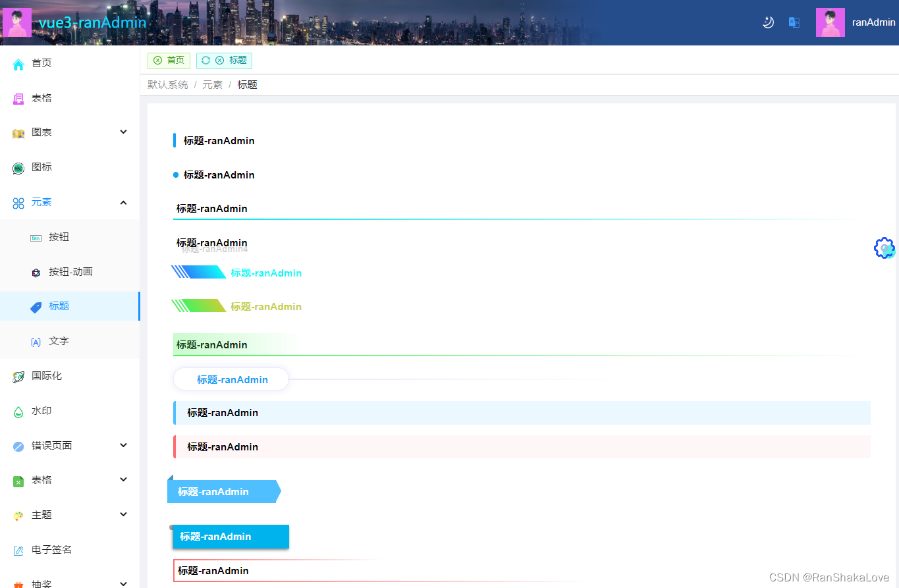Click the blue ribbon arrow title
Screen dimensions: 899x588
(x=224, y=491)
